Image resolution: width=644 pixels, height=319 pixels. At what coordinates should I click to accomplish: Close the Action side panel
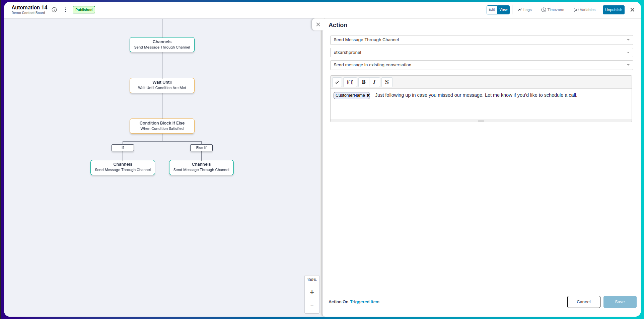[318, 24]
